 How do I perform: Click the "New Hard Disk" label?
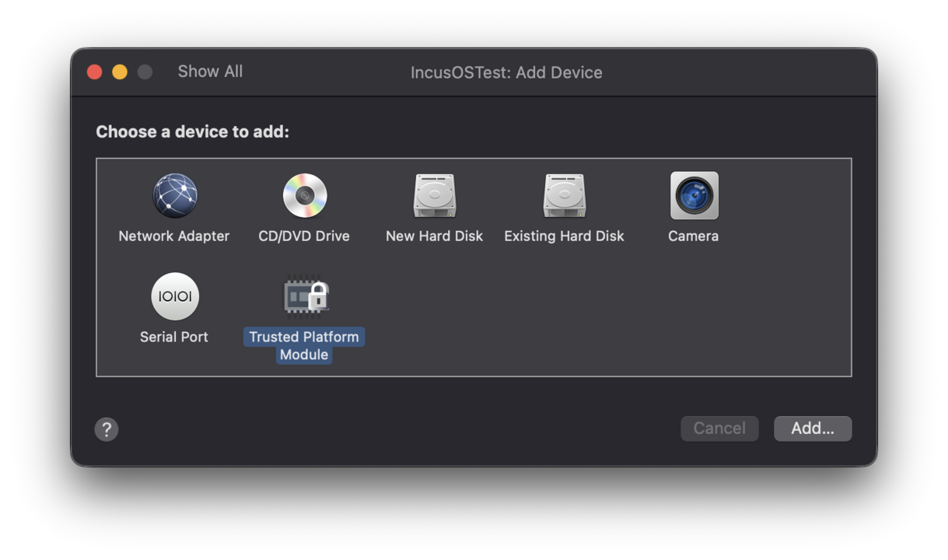pos(434,236)
